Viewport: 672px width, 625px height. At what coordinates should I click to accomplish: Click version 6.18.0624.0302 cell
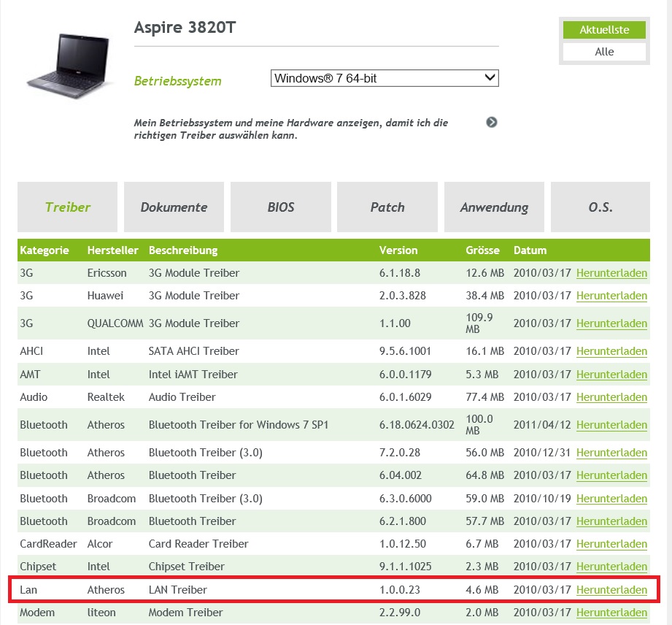(x=417, y=425)
